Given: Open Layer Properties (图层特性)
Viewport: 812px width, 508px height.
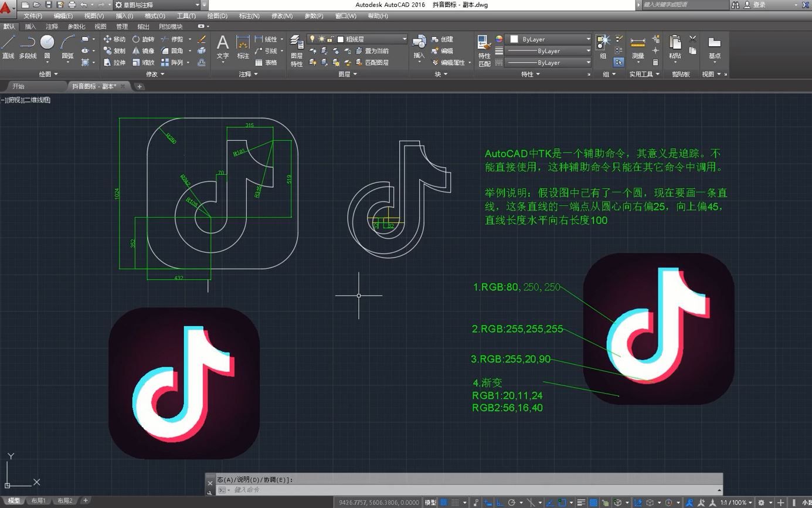Looking at the screenshot, I should coord(297,51).
